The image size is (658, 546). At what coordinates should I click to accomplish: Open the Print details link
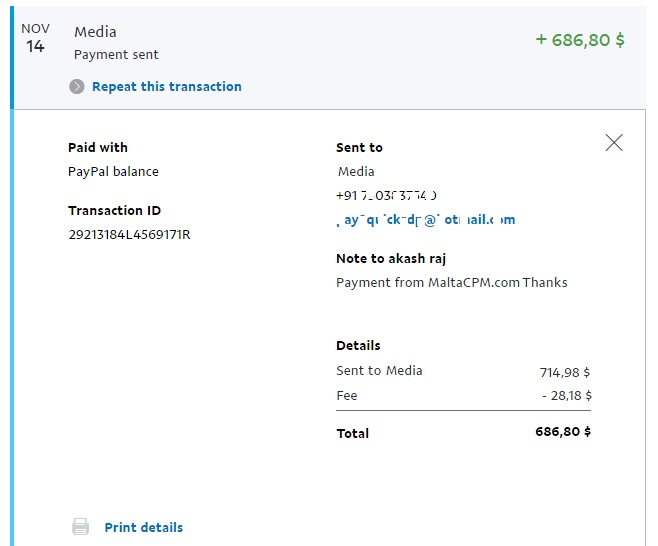(x=144, y=527)
